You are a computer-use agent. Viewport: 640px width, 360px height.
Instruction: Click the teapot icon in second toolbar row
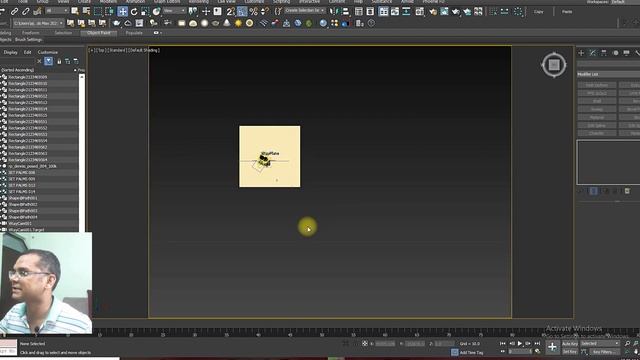coord(117,23)
